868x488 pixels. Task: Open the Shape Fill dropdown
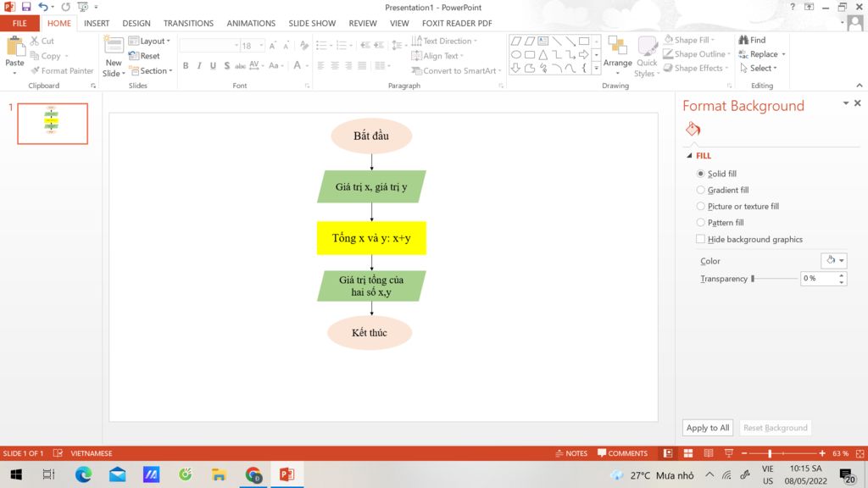tap(693, 40)
